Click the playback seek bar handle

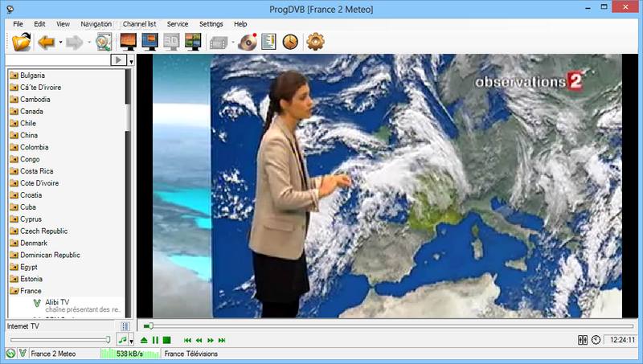click(151, 326)
